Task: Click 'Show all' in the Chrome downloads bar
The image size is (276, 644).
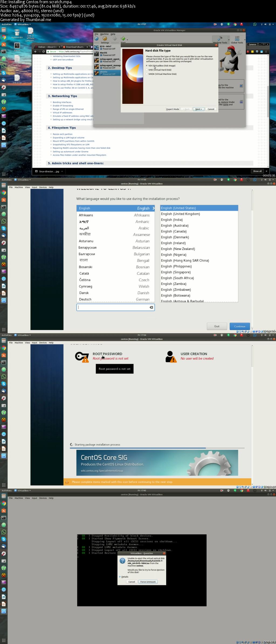Action: point(257,171)
